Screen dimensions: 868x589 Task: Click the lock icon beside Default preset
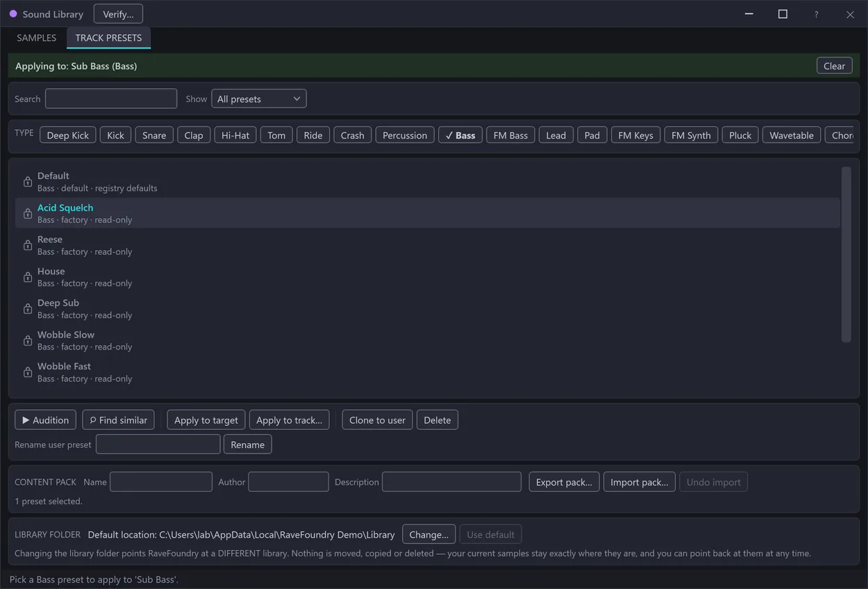click(x=28, y=182)
